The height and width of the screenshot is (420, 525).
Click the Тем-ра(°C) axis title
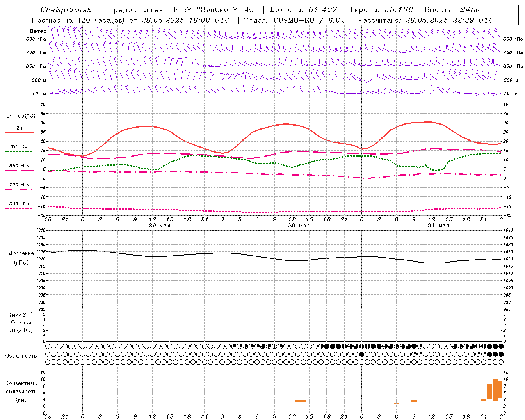point(19,116)
